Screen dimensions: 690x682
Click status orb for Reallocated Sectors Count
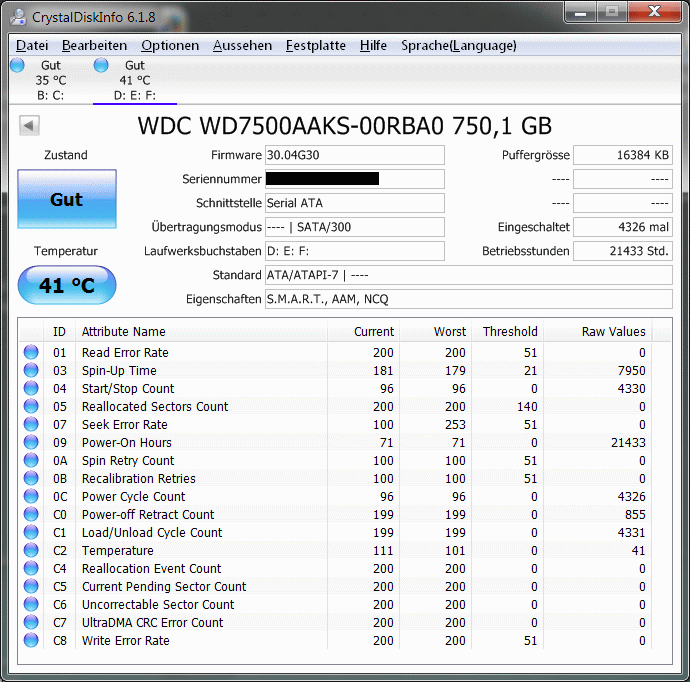point(31,407)
